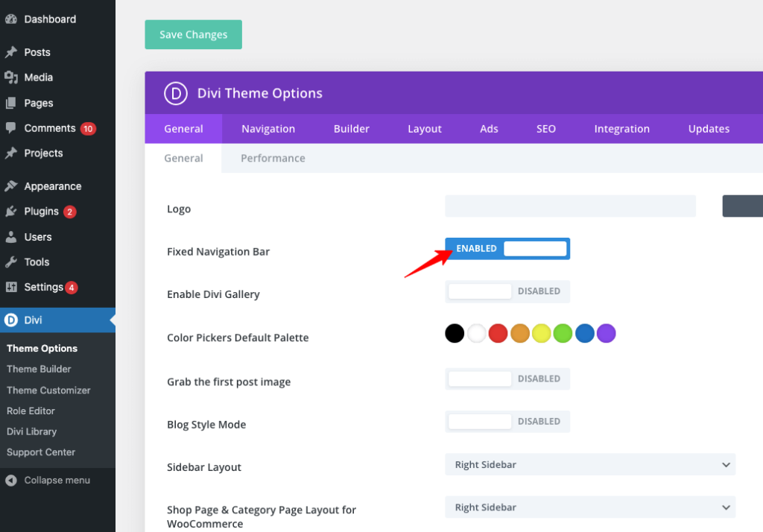Select the purple palette swatch
Screen dimensions: 763x532
point(607,333)
